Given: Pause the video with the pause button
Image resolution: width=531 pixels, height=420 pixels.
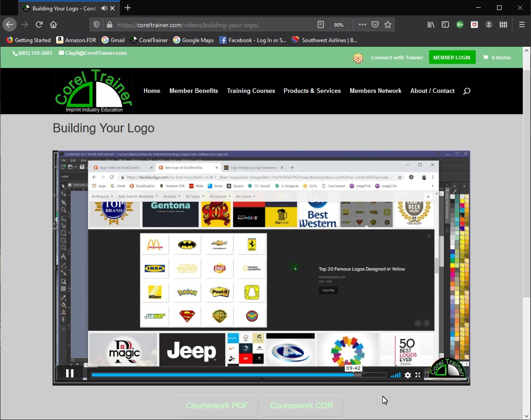Looking at the screenshot, I should 70,373.
